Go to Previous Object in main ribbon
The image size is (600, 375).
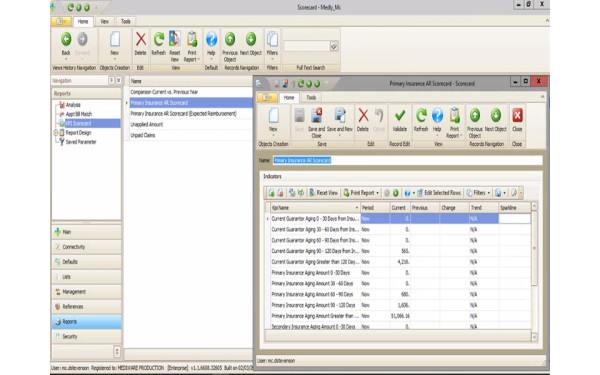tap(230, 46)
